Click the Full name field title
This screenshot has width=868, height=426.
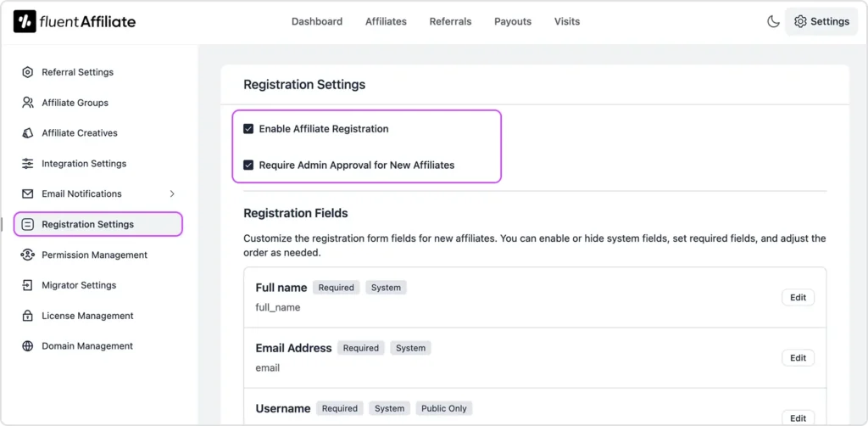[x=281, y=288]
